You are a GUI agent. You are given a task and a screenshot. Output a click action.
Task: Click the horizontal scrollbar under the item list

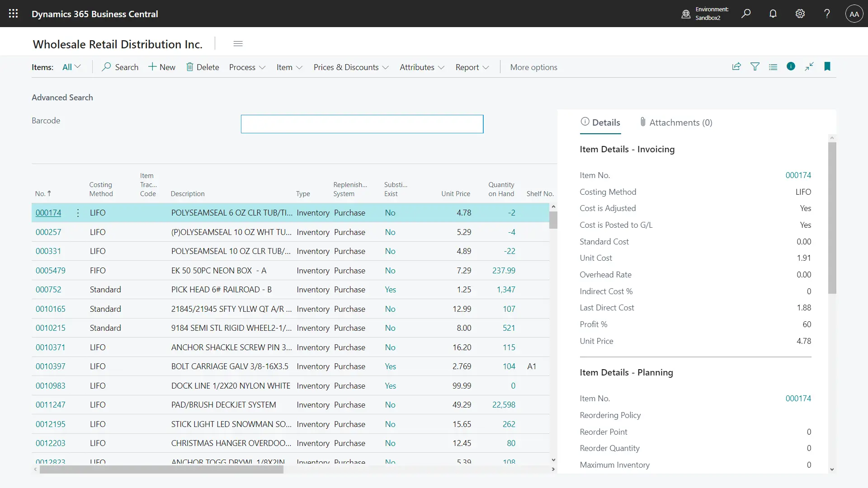161,469
